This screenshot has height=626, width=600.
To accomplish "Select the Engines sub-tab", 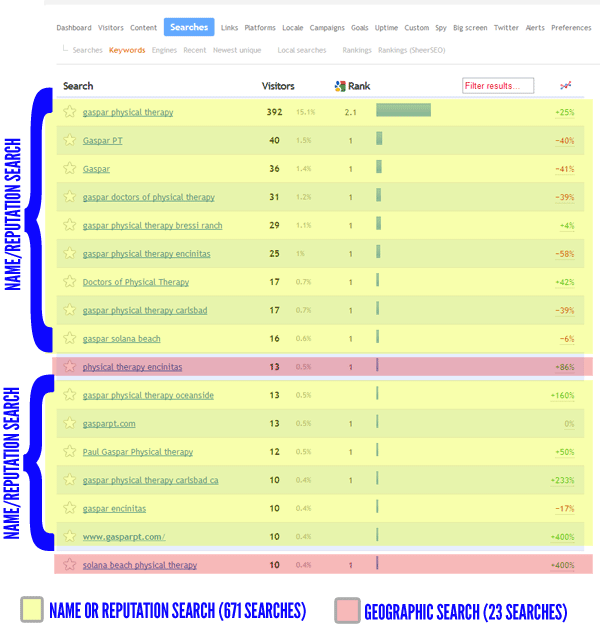I will click(x=164, y=50).
